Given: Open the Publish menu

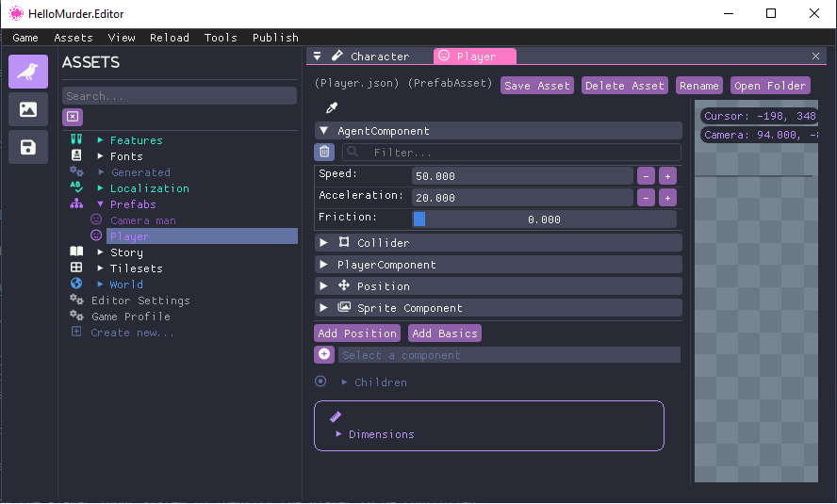Looking at the screenshot, I should click(275, 38).
